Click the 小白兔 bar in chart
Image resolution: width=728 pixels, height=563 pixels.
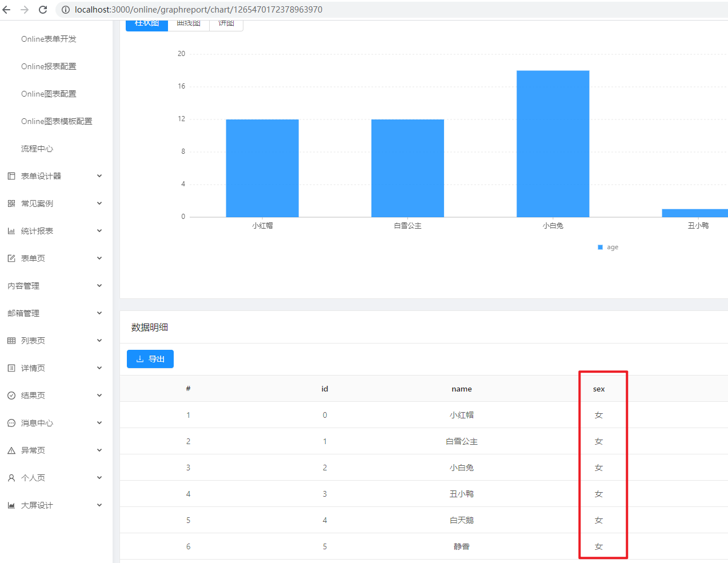pyautogui.click(x=553, y=143)
